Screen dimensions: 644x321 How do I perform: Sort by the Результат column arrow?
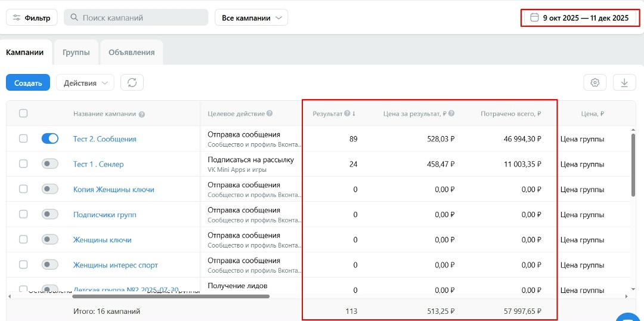[354, 113]
